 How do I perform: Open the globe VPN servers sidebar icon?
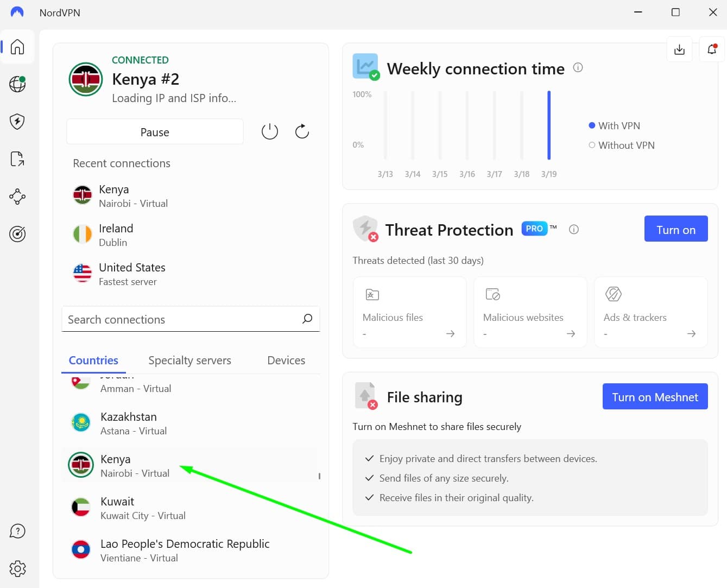(17, 84)
